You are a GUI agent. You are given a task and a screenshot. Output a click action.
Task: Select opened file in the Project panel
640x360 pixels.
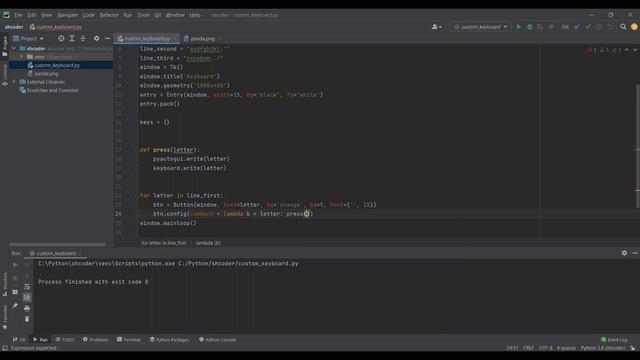pos(61,38)
